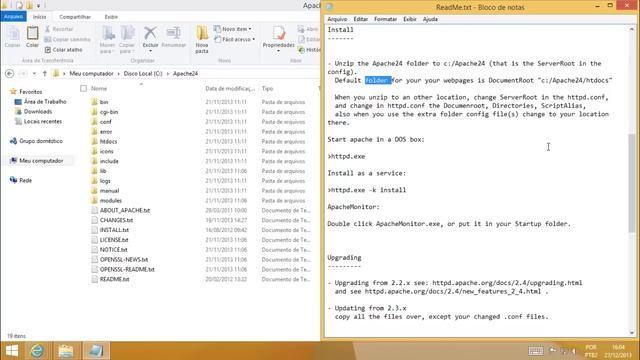Click the Copiar para icon
This screenshot has height=360, width=640.
pyautogui.click(x=127, y=33)
